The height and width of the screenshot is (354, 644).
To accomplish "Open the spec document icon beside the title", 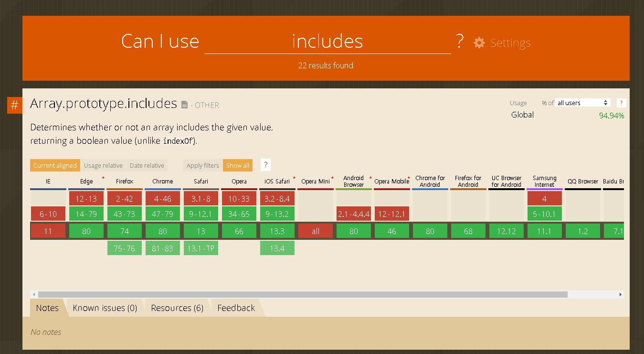I will 185,105.
